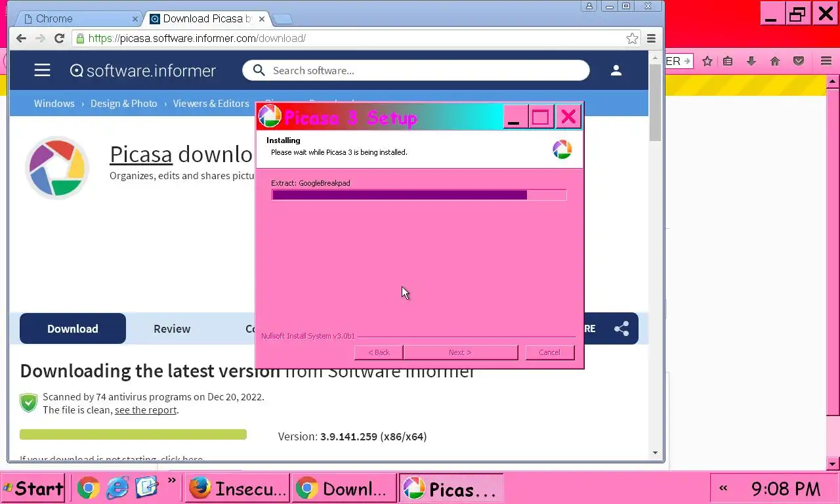
Task: Click the share icon on page bar
Action: pyautogui.click(x=621, y=328)
